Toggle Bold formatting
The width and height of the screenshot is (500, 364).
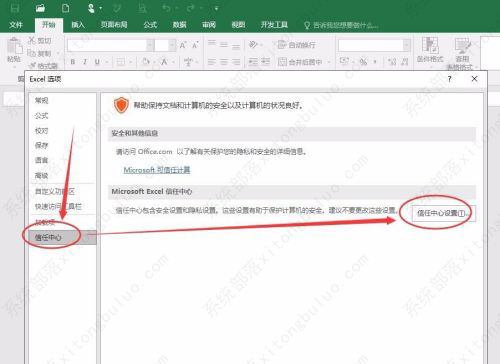[x=73, y=62]
